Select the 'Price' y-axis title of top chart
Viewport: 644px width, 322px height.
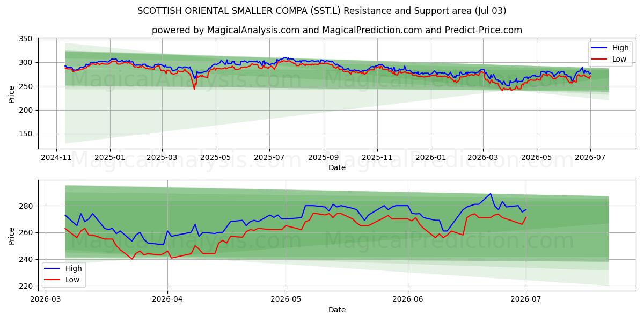pyautogui.click(x=12, y=93)
